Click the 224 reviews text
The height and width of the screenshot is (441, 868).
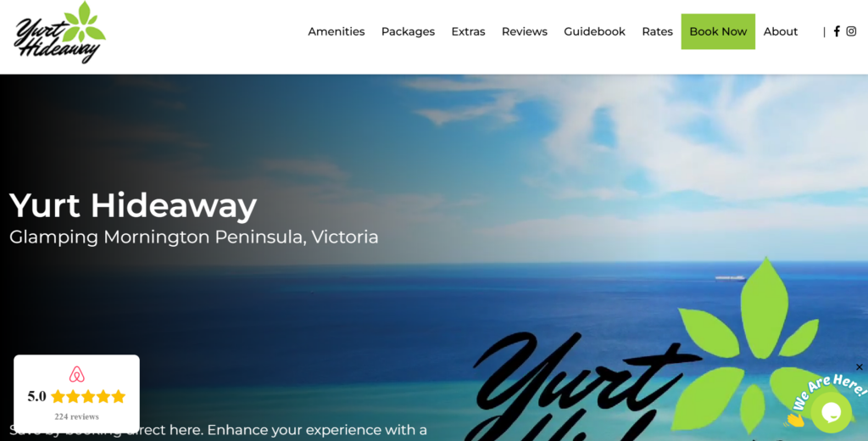(77, 416)
